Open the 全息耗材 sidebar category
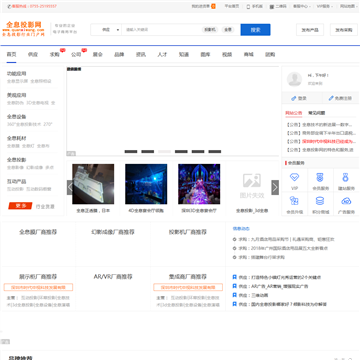This screenshot has height=360, width=360. click(17, 138)
